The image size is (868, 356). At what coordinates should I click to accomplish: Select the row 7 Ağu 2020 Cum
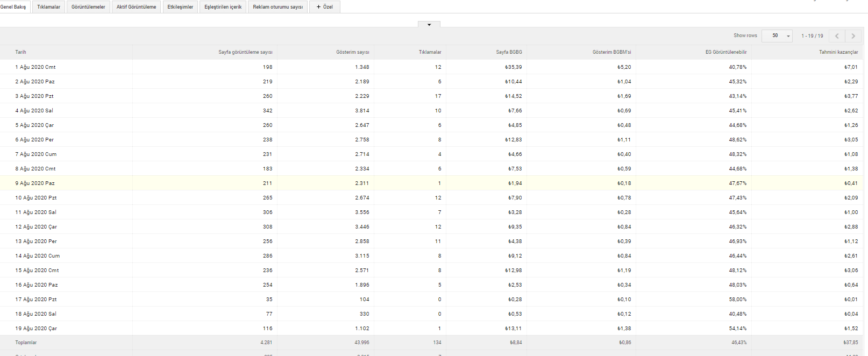pyautogui.click(x=432, y=154)
